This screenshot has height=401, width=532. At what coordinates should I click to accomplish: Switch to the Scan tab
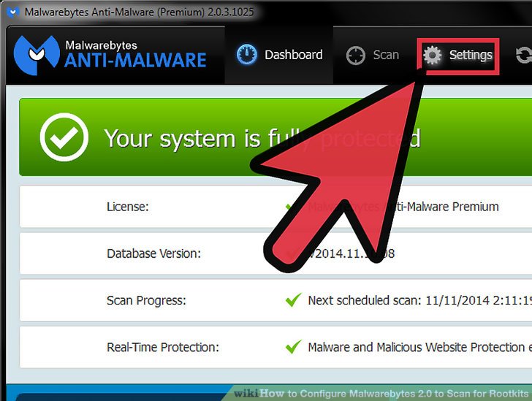[x=373, y=55]
